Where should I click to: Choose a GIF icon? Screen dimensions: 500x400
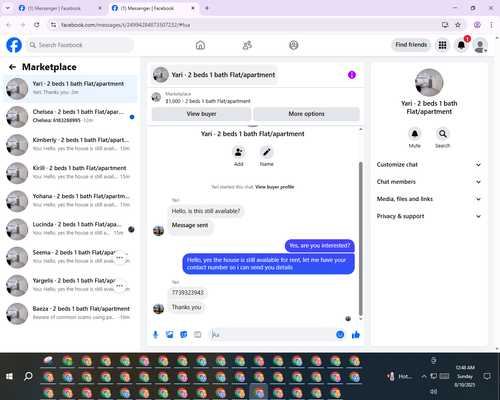tap(198, 335)
